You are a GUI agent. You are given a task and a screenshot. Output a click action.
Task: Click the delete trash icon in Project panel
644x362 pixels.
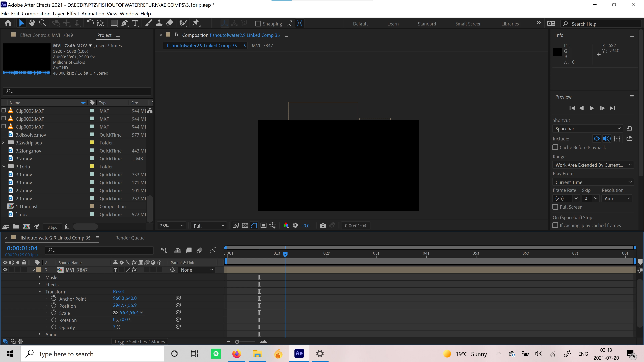pos(67,227)
